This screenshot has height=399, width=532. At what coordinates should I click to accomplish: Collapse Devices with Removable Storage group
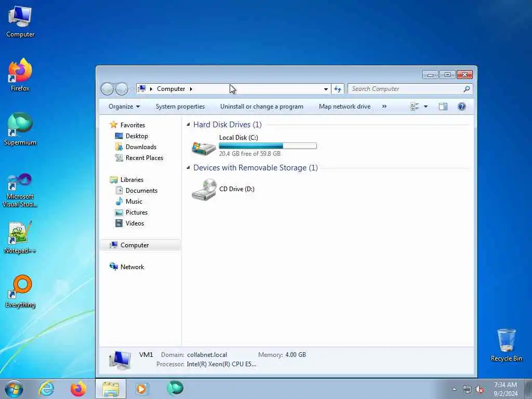(188, 167)
